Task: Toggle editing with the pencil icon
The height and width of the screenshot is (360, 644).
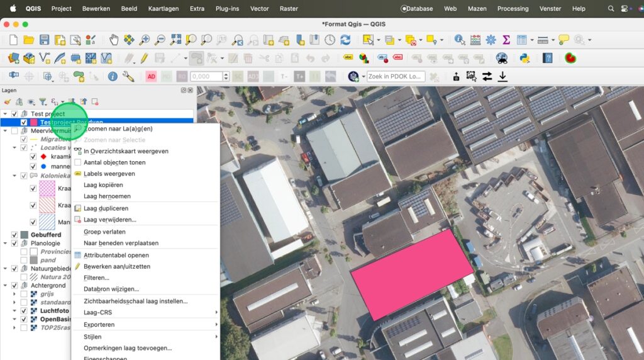Action: [x=144, y=58]
